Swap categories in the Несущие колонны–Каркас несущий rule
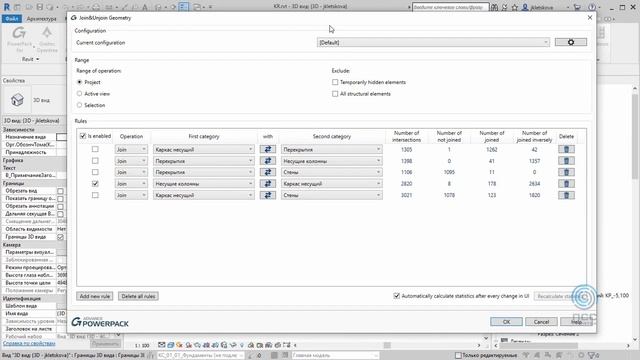The width and height of the screenshot is (640, 360). coord(268,184)
